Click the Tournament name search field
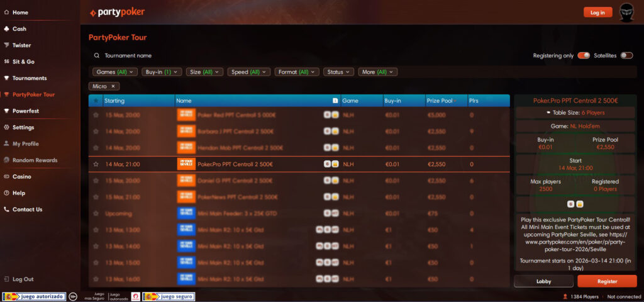This screenshot has width=644, height=302. click(128, 55)
